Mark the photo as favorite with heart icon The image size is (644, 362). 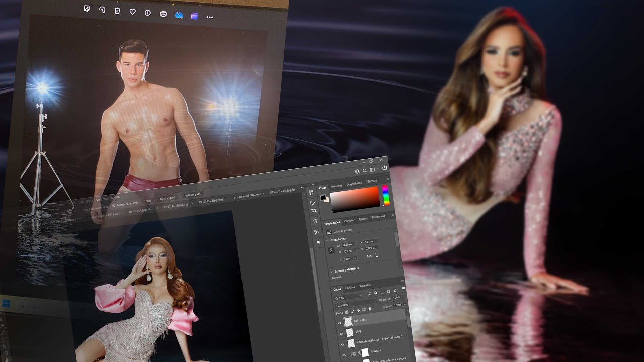pos(132,11)
